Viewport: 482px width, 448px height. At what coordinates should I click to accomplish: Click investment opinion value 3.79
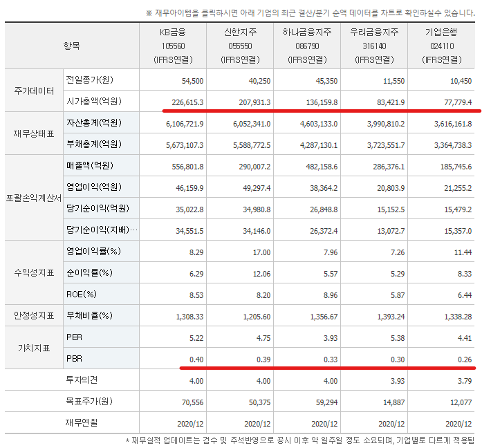coord(465,381)
